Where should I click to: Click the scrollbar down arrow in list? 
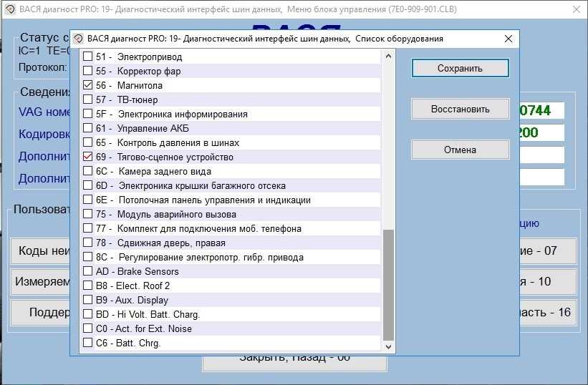pyautogui.click(x=389, y=346)
